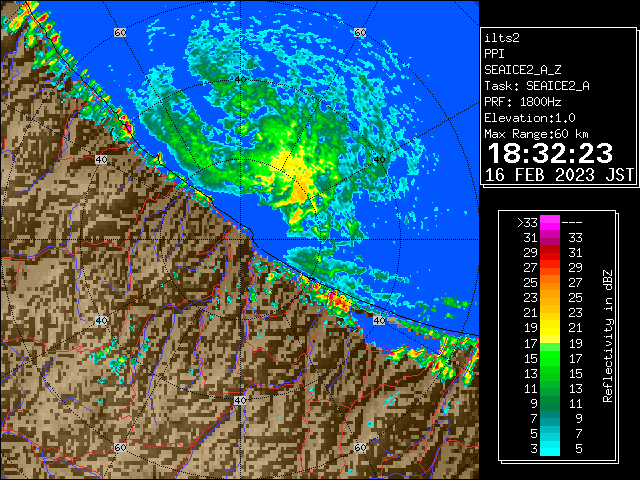Click the "PRF: 1800Hz" value
This screenshot has height=480, width=640.
522,102
